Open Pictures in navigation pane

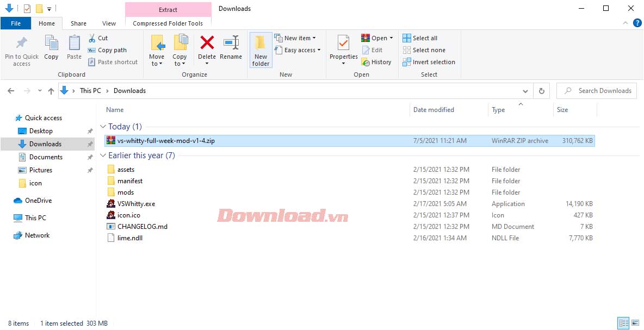tap(40, 170)
